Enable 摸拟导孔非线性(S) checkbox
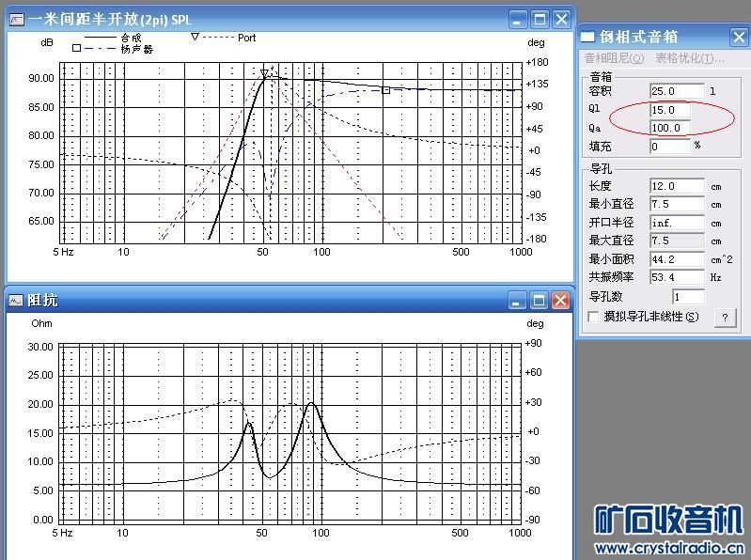Screen dimensions: 751x560 (x=593, y=317)
